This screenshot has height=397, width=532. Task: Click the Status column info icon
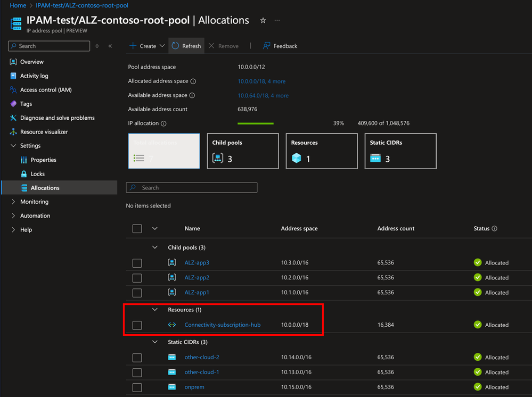pos(494,228)
